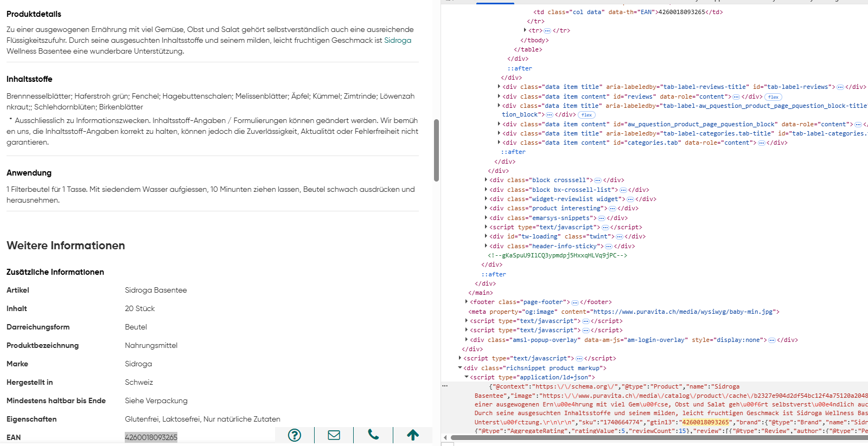
Task: Select the td data-th EAN line
Action: (x=628, y=12)
